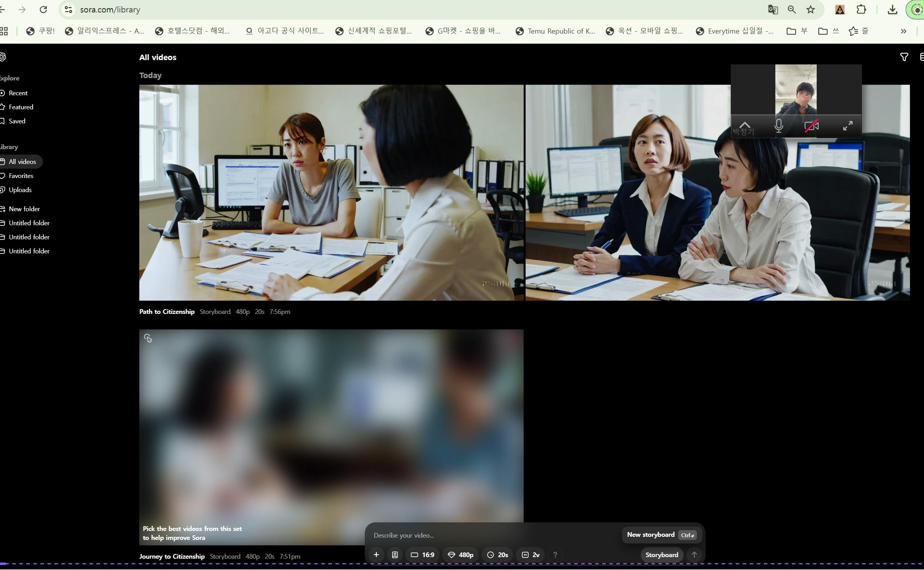The width and height of the screenshot is (924, 570).
Task: Open the 20s duration dropdown
Action: [498, 555]
